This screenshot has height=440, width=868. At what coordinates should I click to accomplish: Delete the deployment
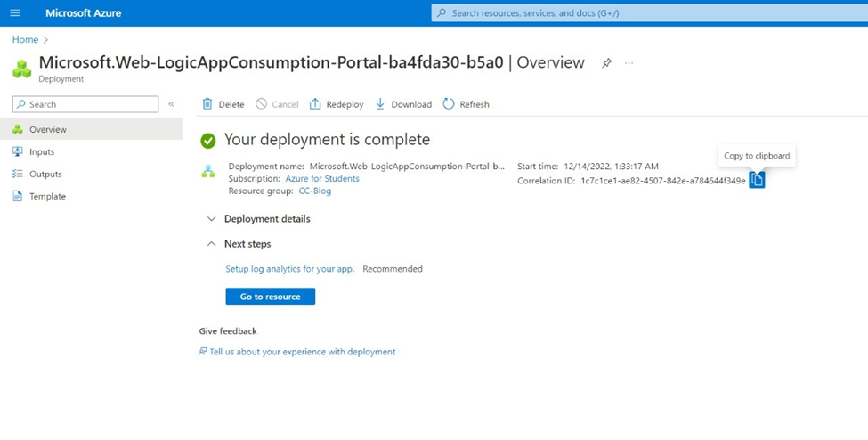click(223, 104)
